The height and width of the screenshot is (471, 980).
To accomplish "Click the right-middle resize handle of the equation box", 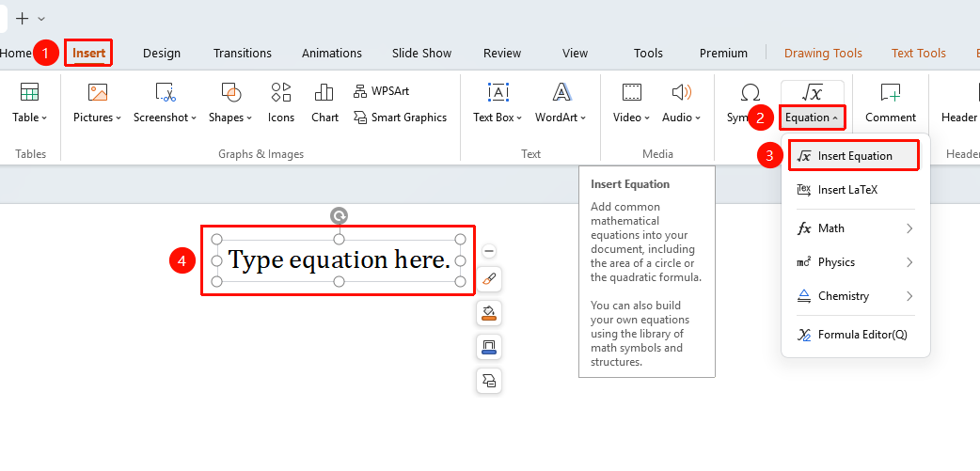I will pyautogui.click(x=460, y=260).
